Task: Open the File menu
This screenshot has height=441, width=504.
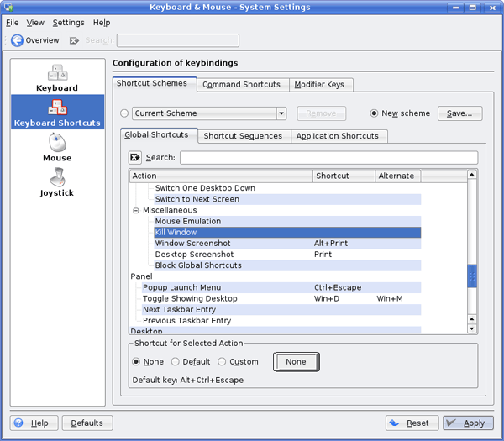Action: pyautogui.click(x=13, y=23)
